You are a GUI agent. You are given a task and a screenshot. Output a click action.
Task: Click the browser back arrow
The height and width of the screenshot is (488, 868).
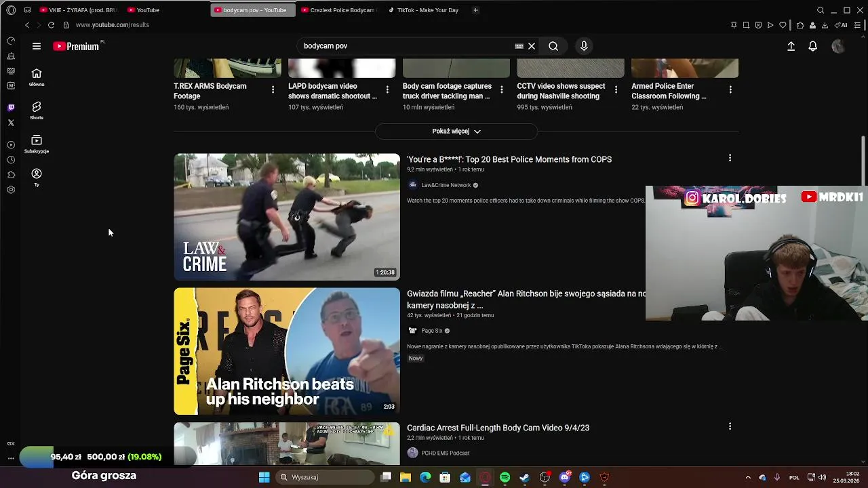[x=27, y=25]
